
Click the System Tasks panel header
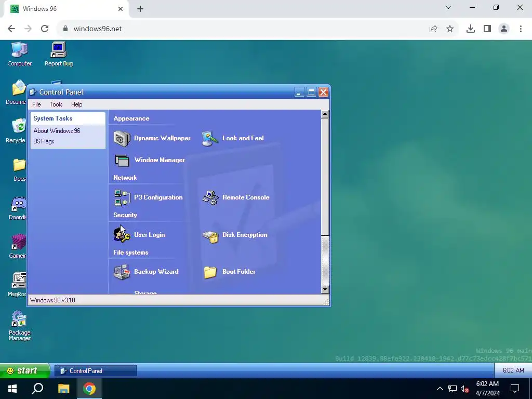(68, 118)
